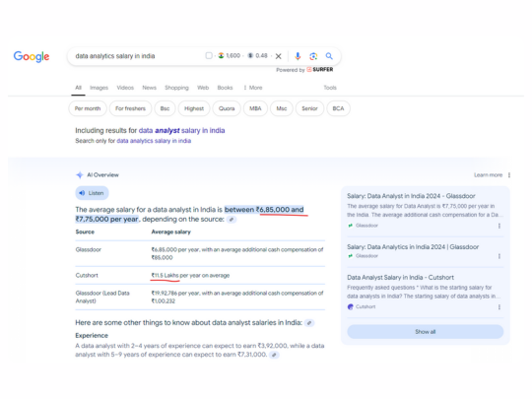532x399 pixels.
Task: Open the Shopping tab
Action: (176, 88)
